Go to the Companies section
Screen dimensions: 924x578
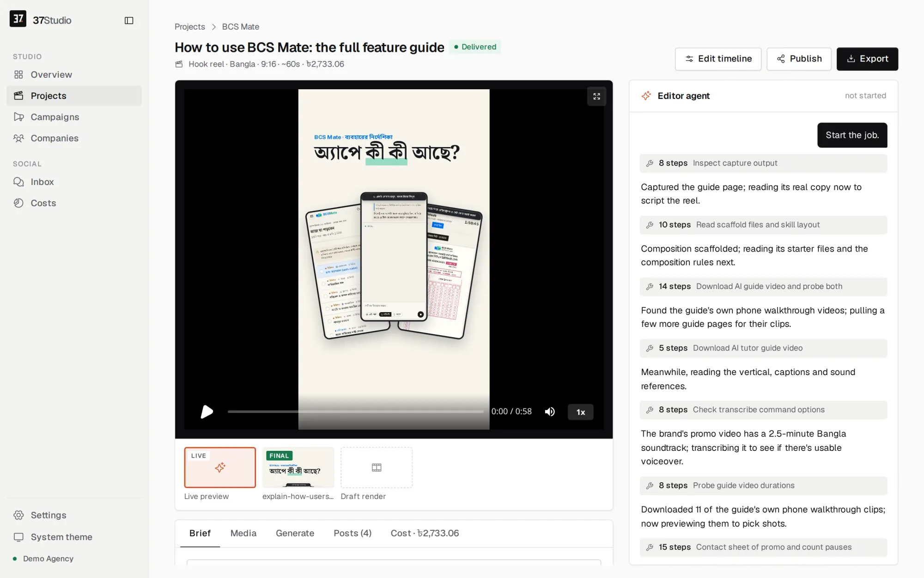click(74, 138)
